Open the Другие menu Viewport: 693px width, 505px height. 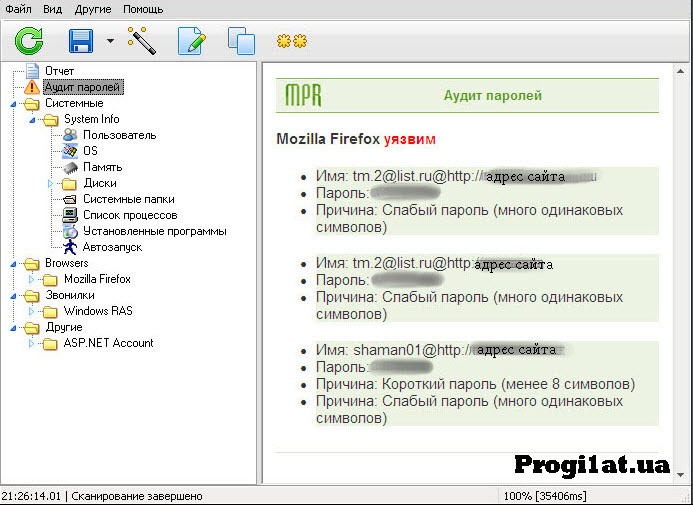(93, 9)
